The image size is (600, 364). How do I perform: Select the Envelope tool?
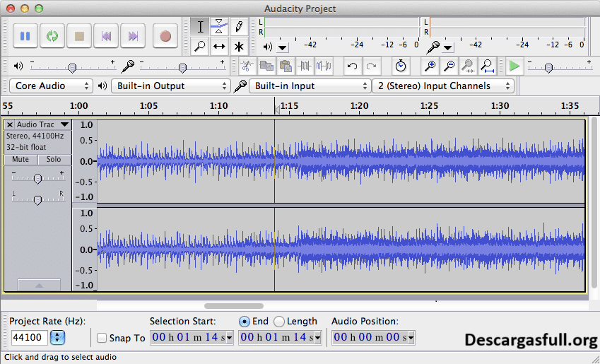pyautogui.click(x=219, y=27)
